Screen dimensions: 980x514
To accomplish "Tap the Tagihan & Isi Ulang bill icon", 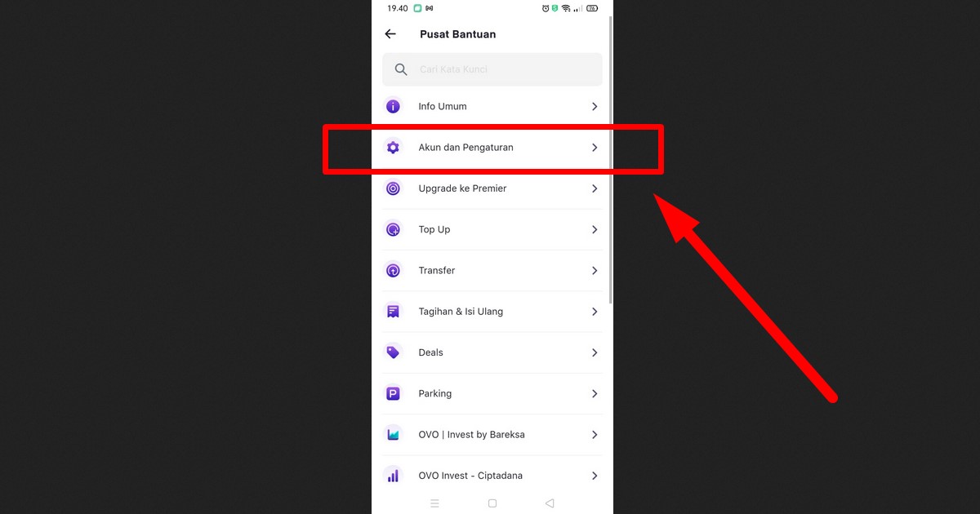I will (393, 311).
